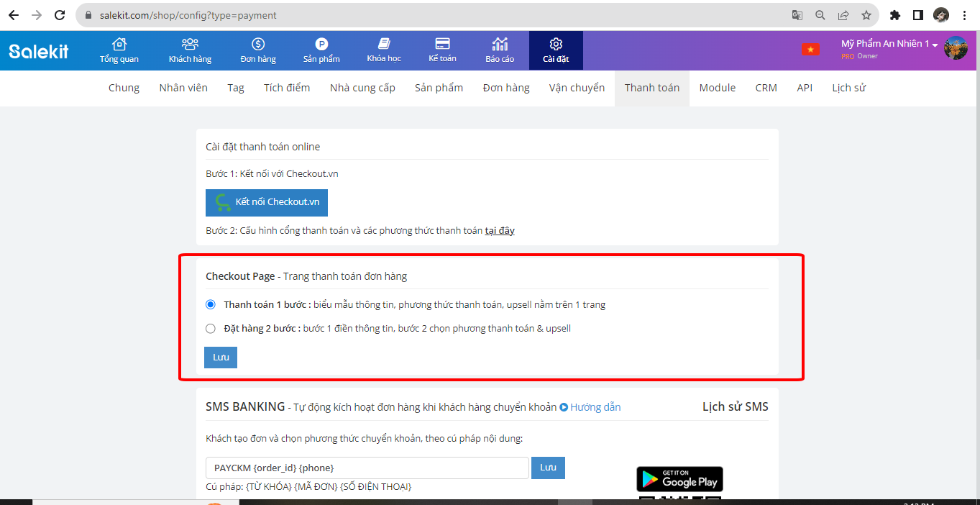Switch to the Tích điểm tab
Screen dimensions: 980x505
(287, 88)
